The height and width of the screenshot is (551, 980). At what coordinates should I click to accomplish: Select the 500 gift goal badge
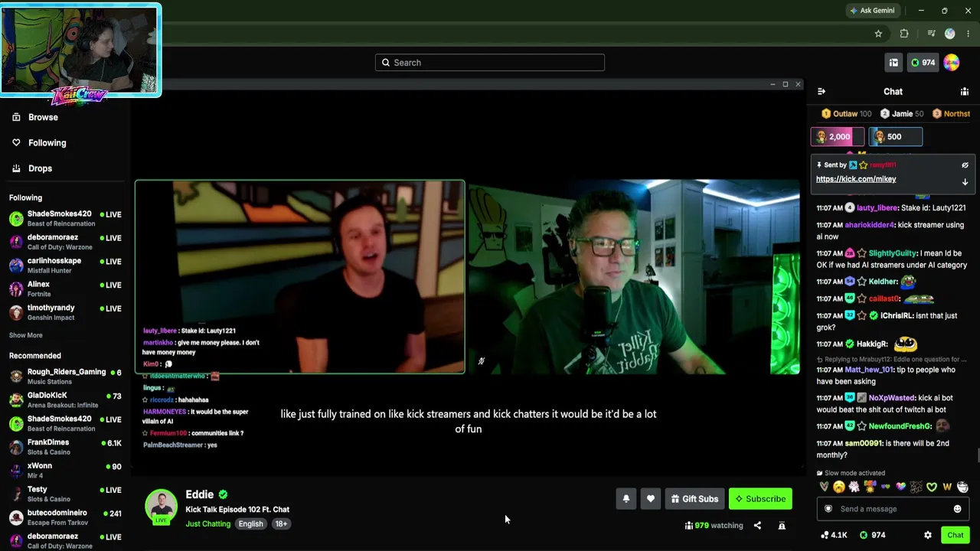coord(895,137)
